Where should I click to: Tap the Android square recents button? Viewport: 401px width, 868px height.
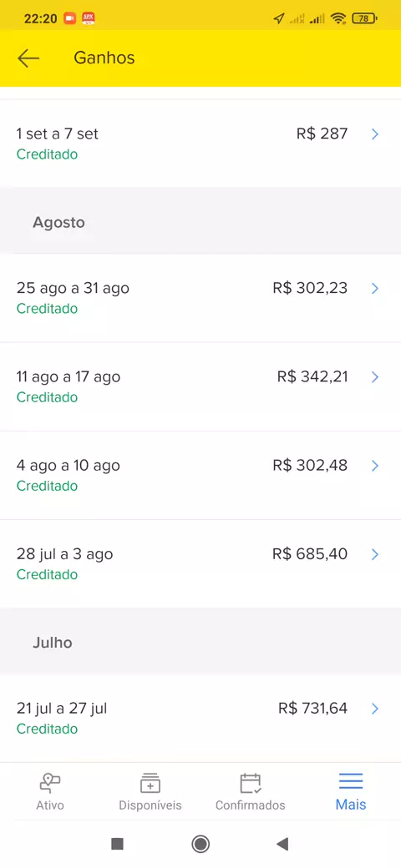click(117, 844)
